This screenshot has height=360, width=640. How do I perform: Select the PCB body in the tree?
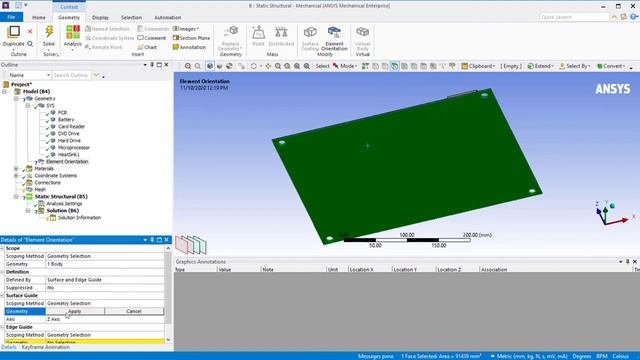coord(62,113)
